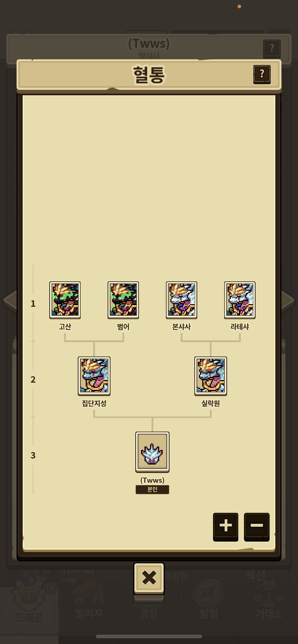The height and width of the screenshot is (644, 298).
Task: Open help in 혈통 title bar
Action: pos(262,74)
